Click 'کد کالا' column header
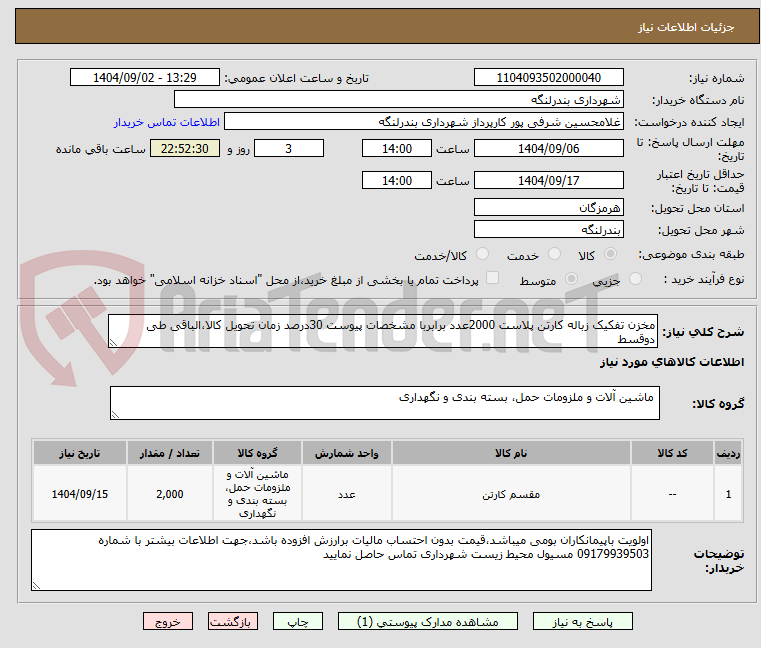The image size is (761, 648). 672,453
